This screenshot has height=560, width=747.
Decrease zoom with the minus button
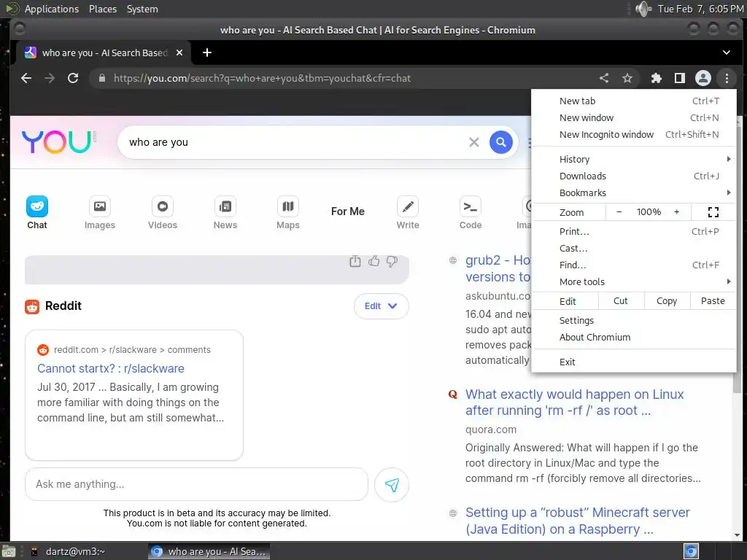[x=619, y=212]
